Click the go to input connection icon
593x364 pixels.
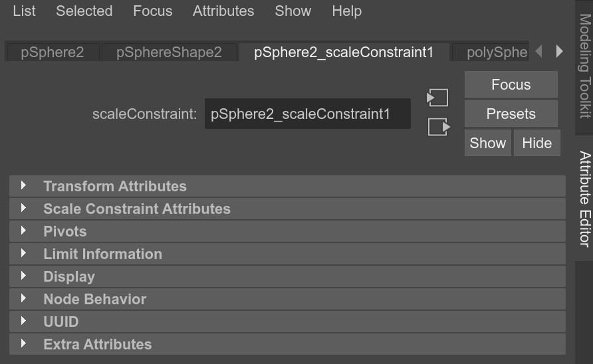click(437, 98)
